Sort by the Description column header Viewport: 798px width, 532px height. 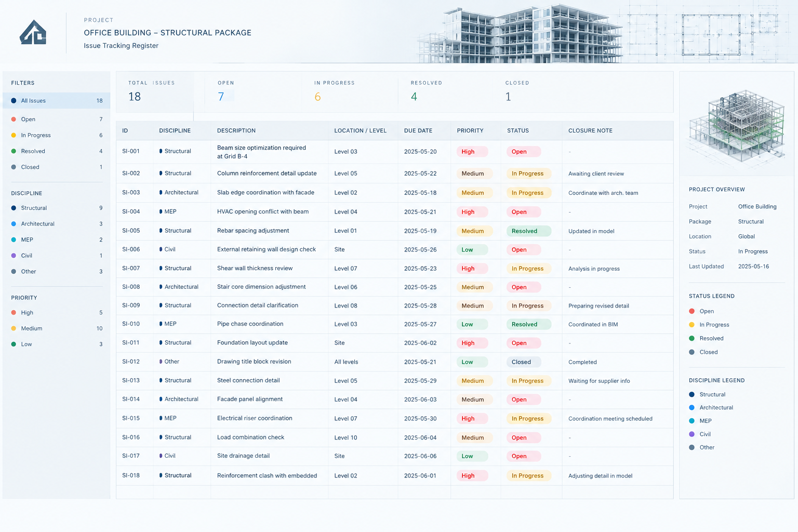tap(236, 131)
